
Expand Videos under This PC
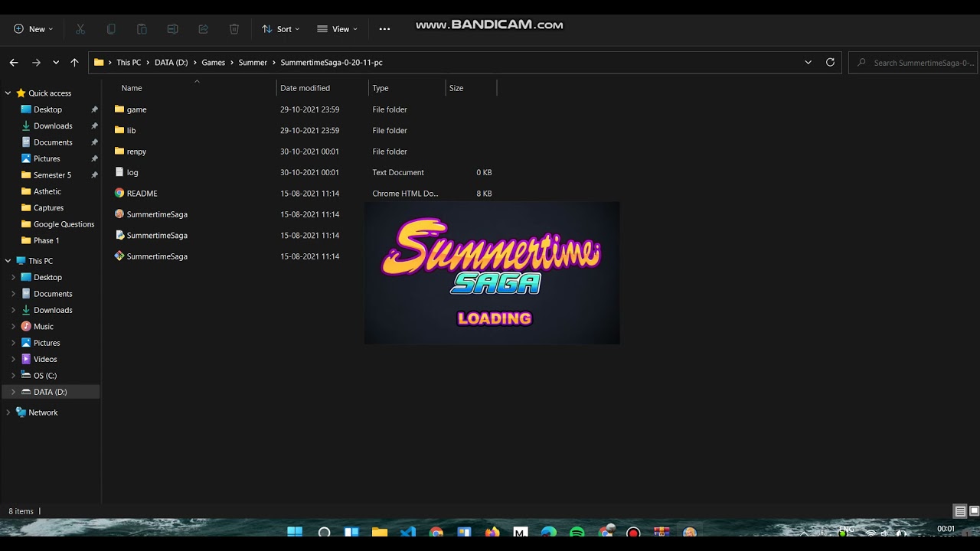pos(13,359)
